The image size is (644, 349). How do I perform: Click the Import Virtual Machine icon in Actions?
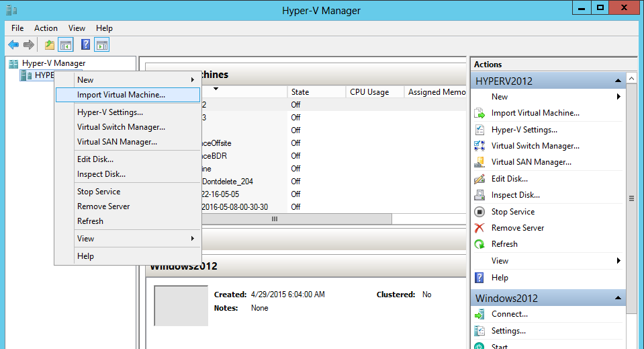pos(479,113)
